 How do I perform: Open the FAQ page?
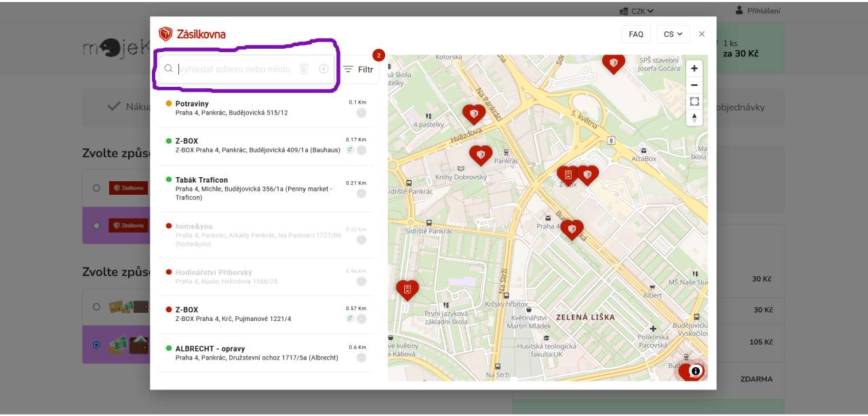click(636, 34)
